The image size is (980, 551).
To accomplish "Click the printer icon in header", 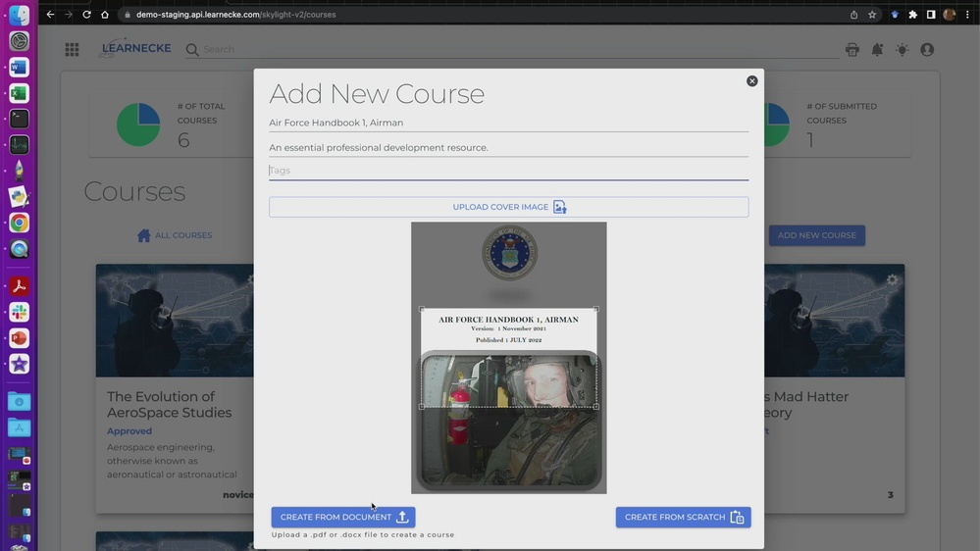I will [x=851, y=49].
